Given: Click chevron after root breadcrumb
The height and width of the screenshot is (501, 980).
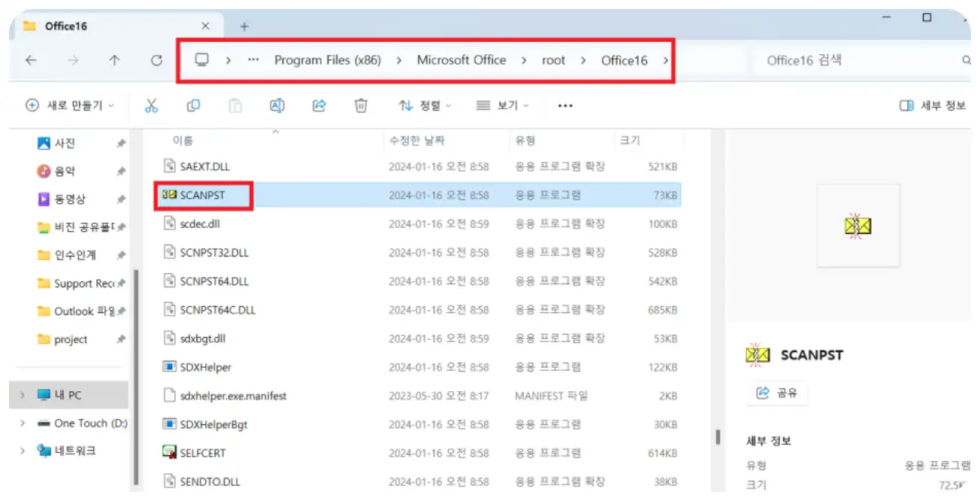Looking at the screenshot, I should pyautogui.click(x=583, y=61).
